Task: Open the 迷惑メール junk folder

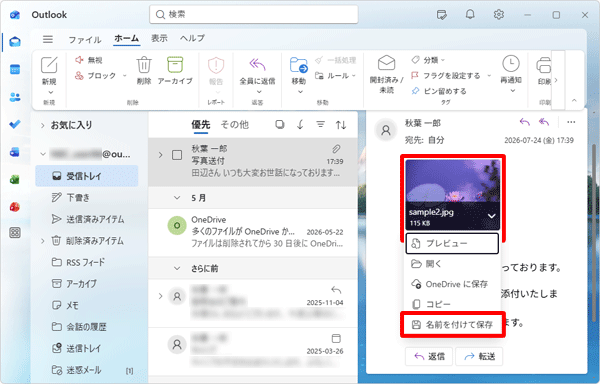Action: [87, 370]
